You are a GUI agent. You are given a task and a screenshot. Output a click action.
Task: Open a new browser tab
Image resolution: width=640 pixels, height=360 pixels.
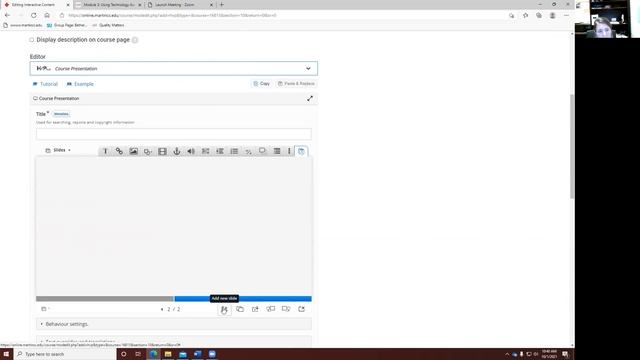[222, 5]
